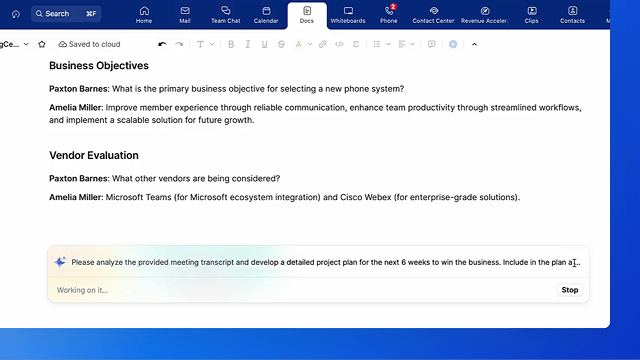Click the bulleted list icon
640x360 pixels.
point(377,44)
